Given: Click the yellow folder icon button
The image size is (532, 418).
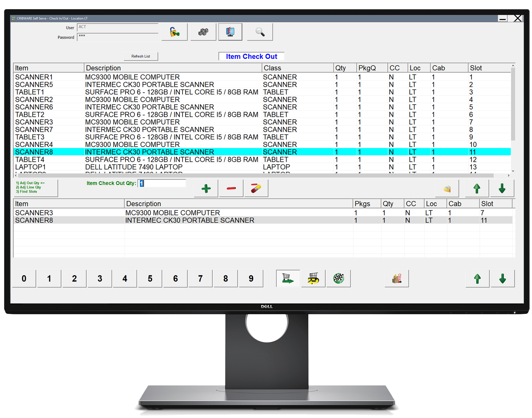Looking at the screenshot, I should coord(447,189).
